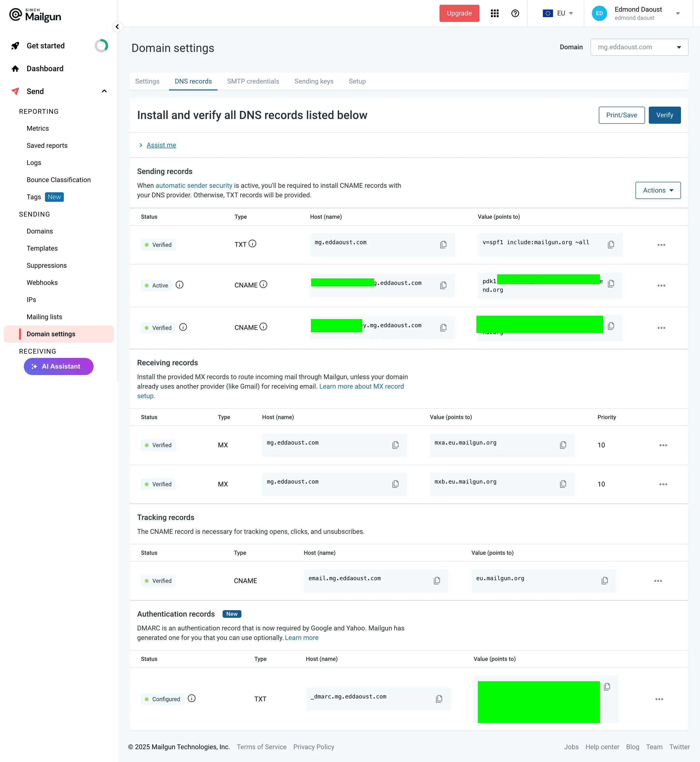Open the help question mark icon
700x762 pixels.
click(515, 13)
